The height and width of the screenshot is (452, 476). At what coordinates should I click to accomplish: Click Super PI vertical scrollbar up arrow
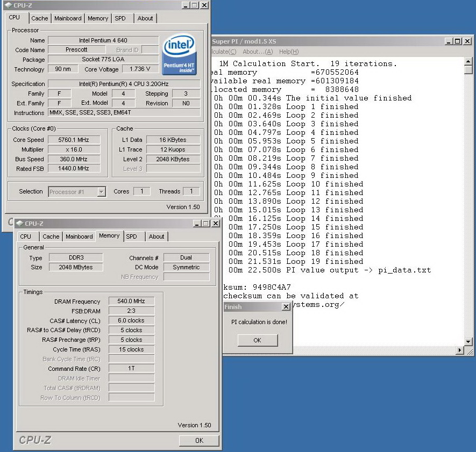point(468,61)
